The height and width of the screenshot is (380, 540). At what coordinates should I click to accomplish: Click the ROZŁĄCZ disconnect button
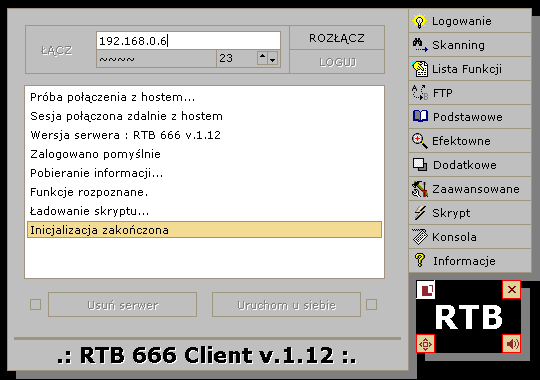(337, 38)
